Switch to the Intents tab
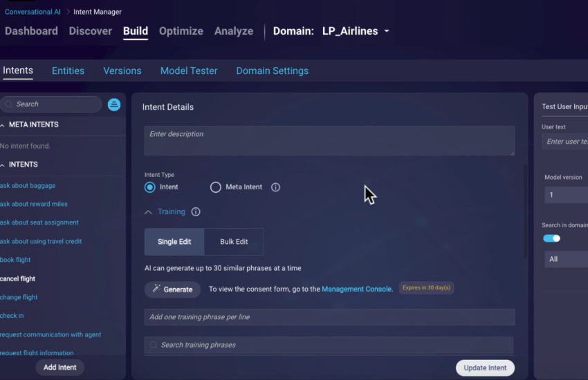The image size is (588, 380). (17, 70)
